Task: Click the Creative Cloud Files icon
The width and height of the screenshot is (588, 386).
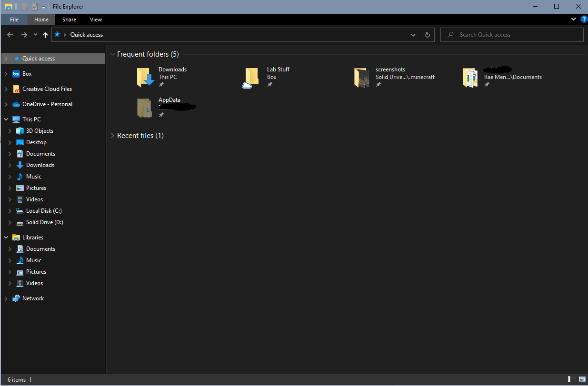Action: (16, 89)
